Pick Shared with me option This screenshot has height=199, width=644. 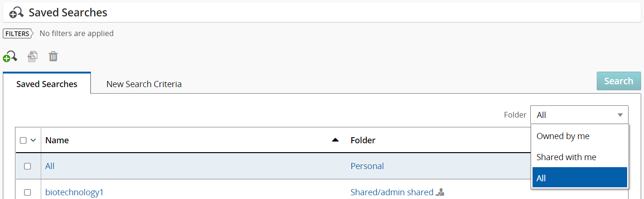(566, 157)
